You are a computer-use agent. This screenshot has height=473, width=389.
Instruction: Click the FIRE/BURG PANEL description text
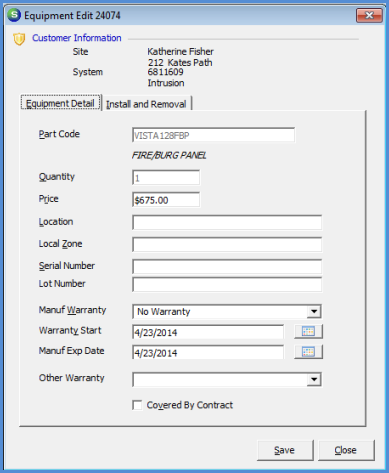[169, 155]
